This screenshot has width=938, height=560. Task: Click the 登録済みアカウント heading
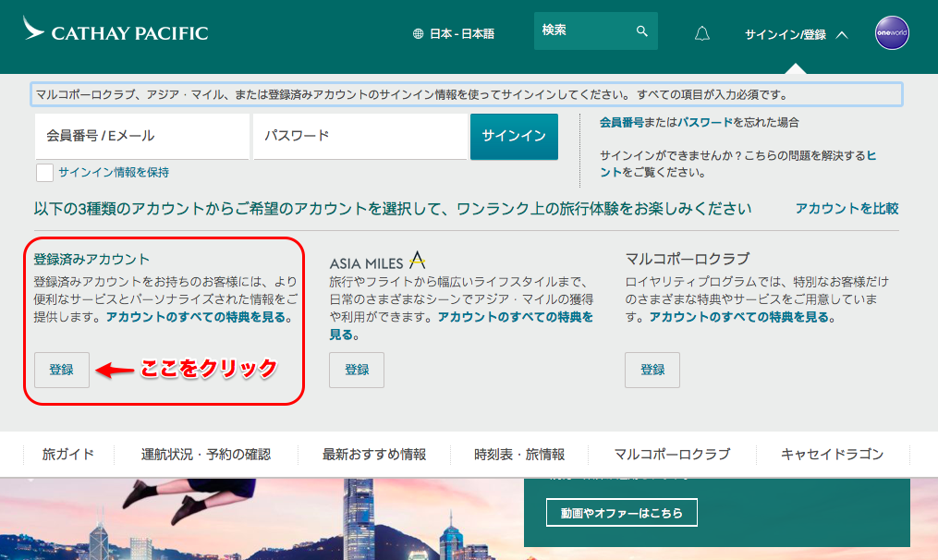(91, 259)
